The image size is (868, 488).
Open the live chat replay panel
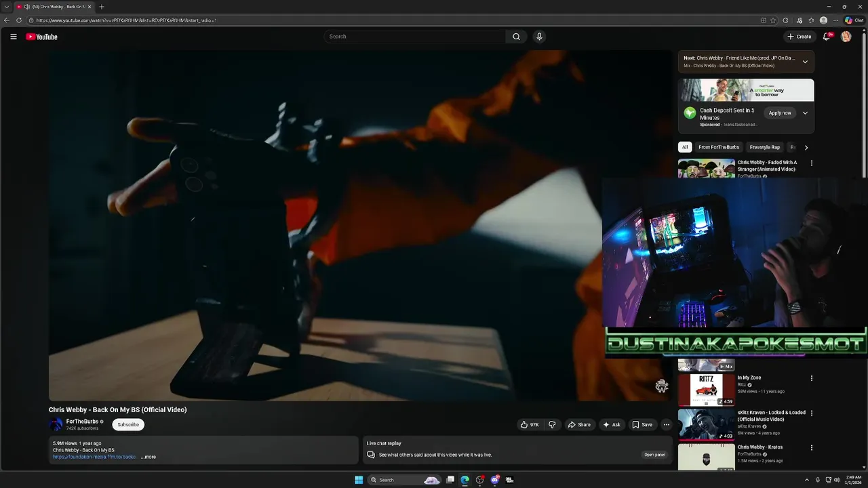[x=654, y=455]
